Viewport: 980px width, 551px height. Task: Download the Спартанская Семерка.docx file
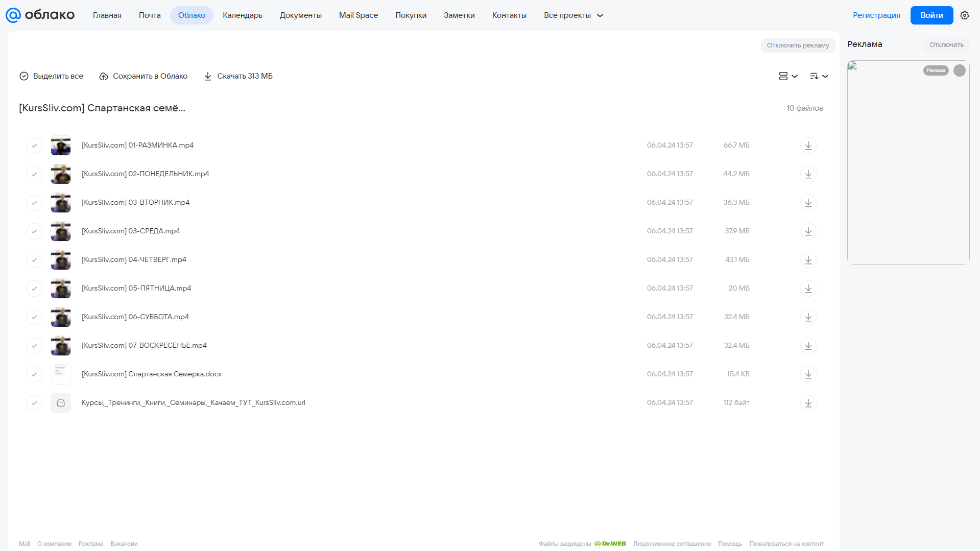coord(808,374)
